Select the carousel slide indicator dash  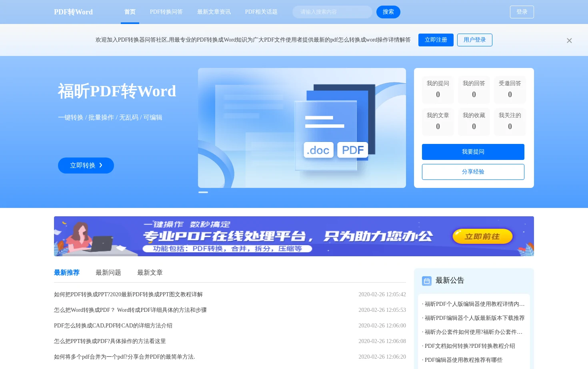pyautogui.click(x=203, y=192)
